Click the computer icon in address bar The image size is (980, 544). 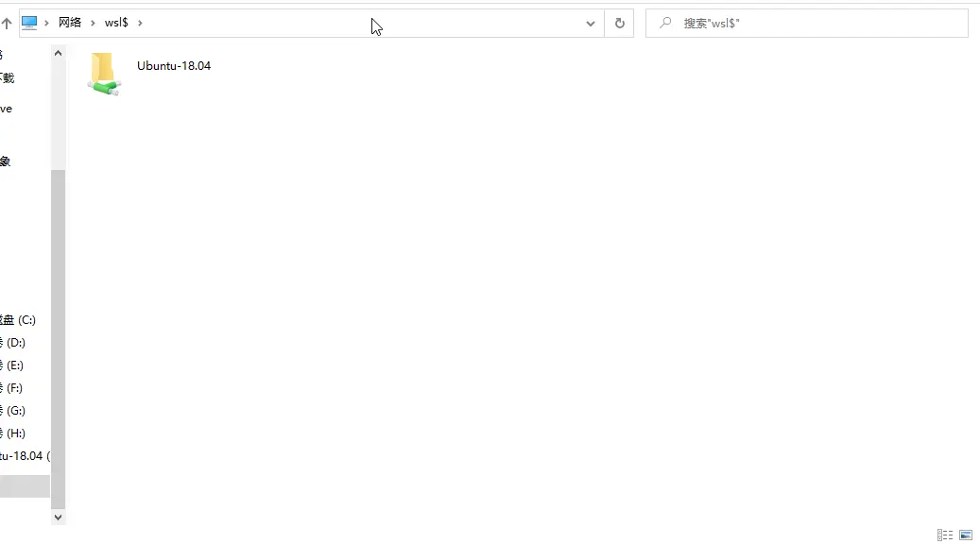(x=29, y=23)
